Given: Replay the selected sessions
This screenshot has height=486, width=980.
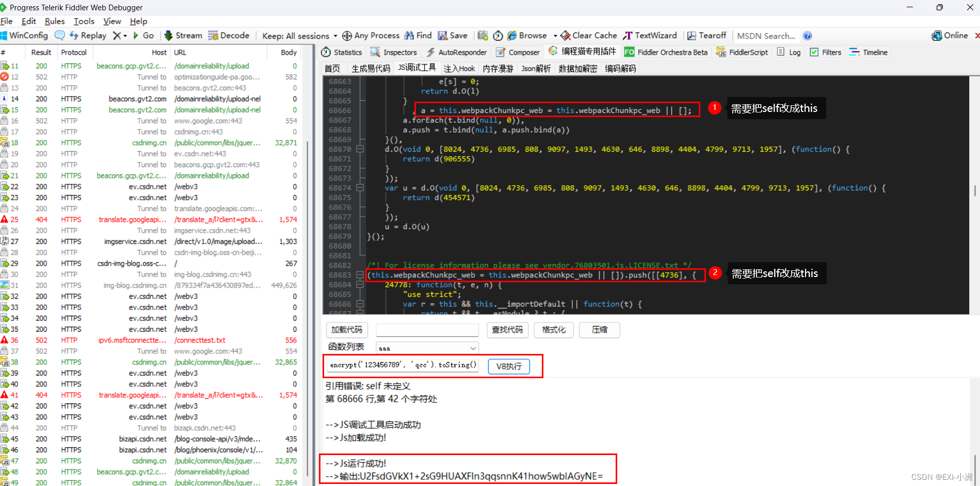Looking at the screenshot, I should (x=88, y=35).
